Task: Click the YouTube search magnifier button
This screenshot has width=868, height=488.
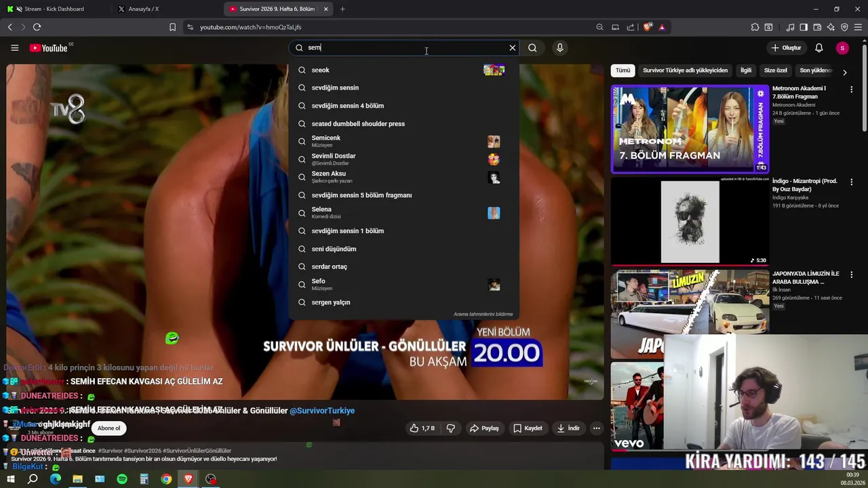Action: coord(532,48)
